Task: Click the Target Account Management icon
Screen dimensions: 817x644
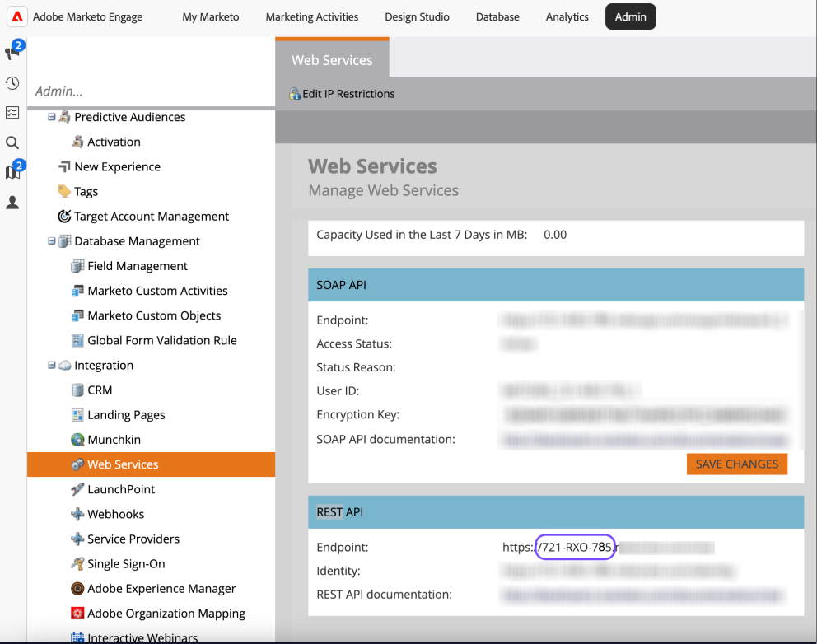Action: 64,217
